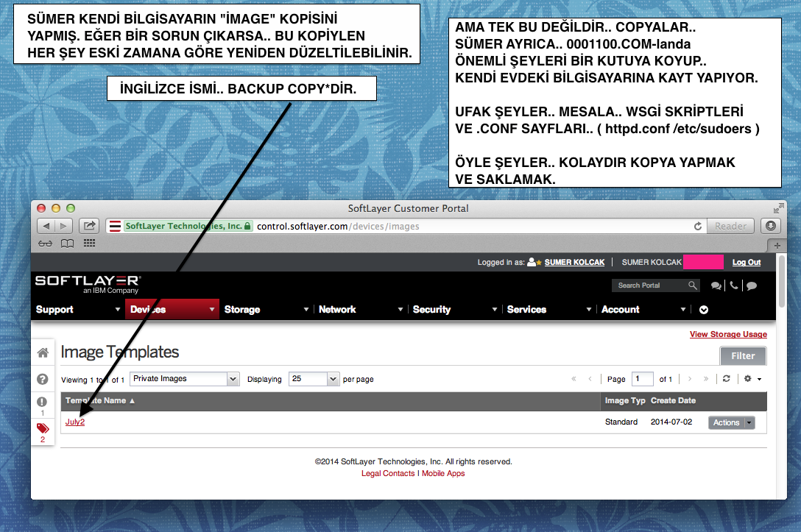Click the Page number input field
Viewport: 801px width, 532px height.
coord(642,379)
